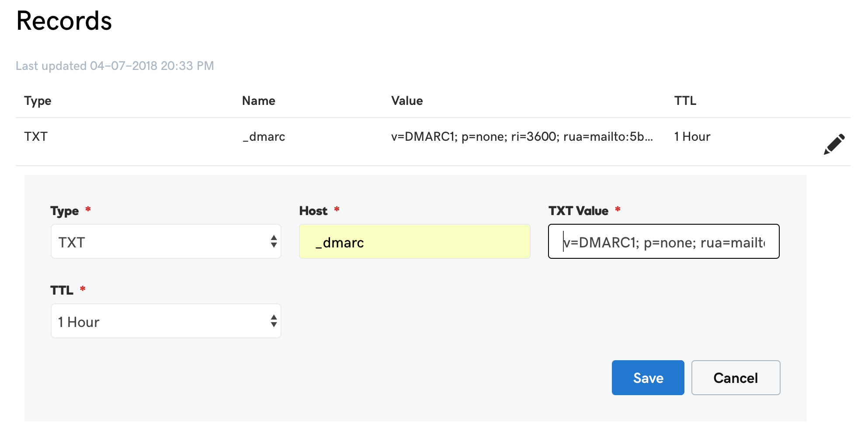Click the TXT Value input field

(663, 241)
